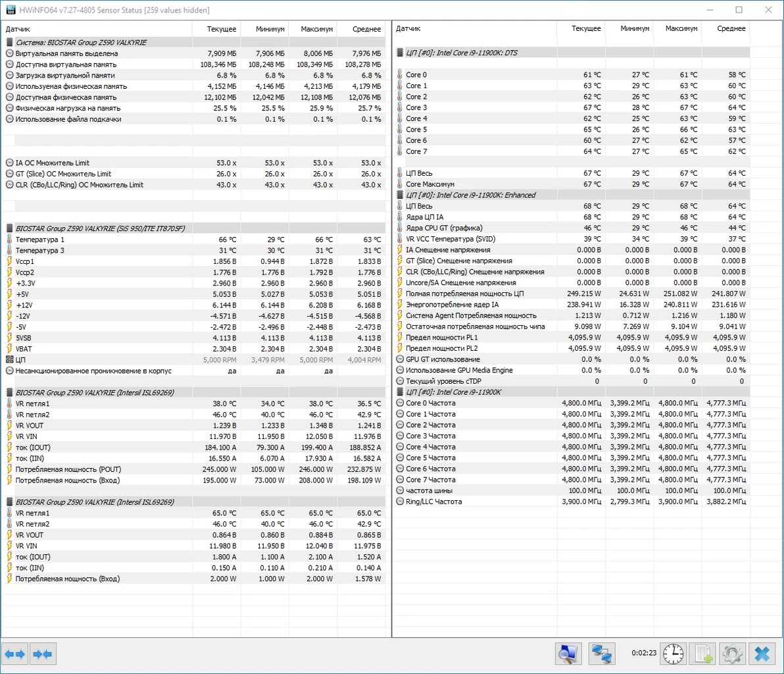This screenshot has width=784, height=674.
Task: Select the Использование GPU Media Engine row label
Action: tap(460, 371)
